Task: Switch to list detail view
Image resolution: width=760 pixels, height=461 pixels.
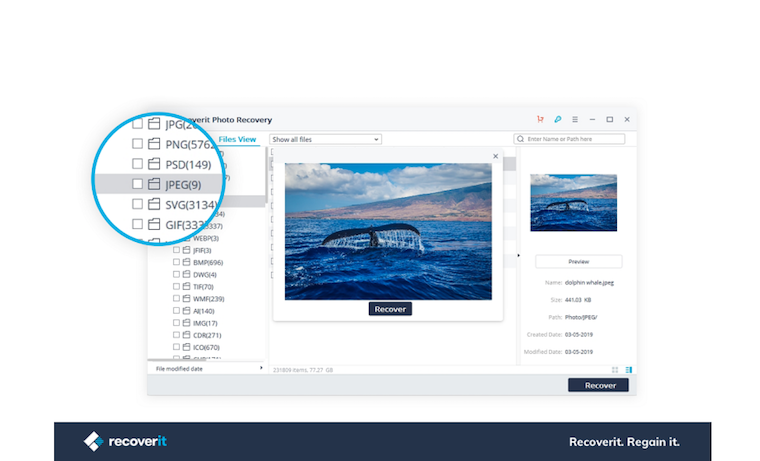Action: (x=629, y=370)
